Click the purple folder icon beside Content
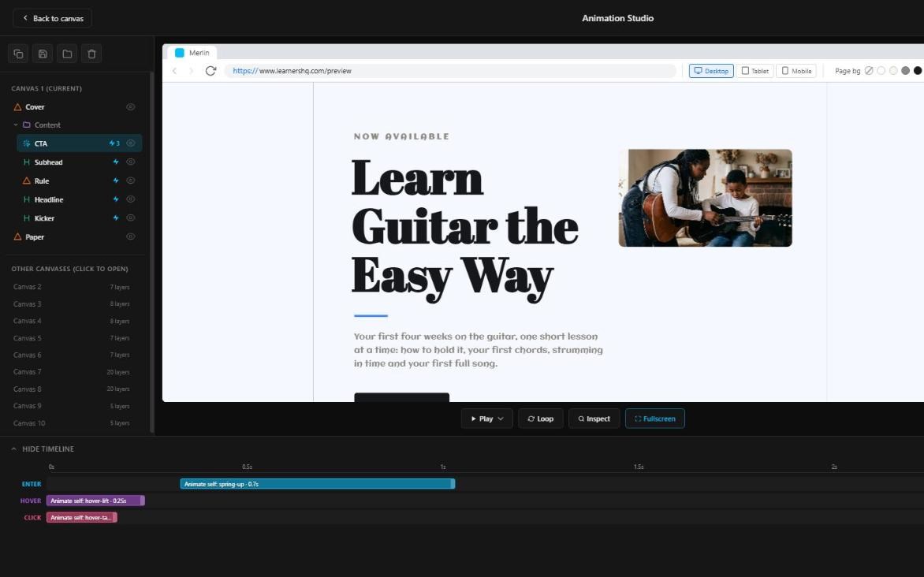Viewport: 924px width, 577px height. click(x=27, y=125)
